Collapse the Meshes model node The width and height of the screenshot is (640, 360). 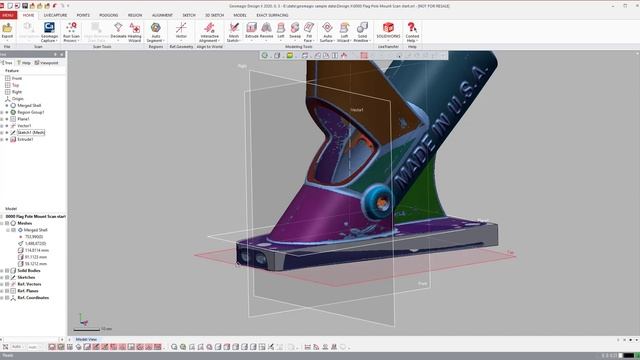coord(2,223)
